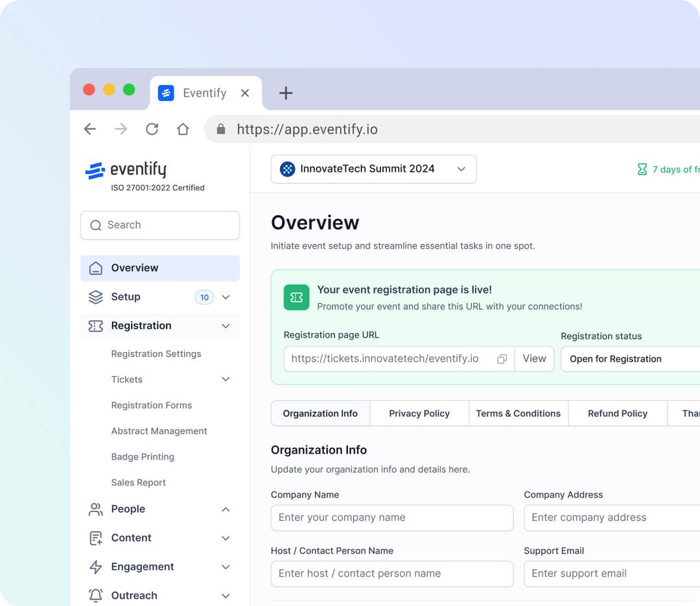Image resolution: width=700 pixels, height=606 pixels.
Task: Open Outreach using the megaphone icon
Action: [x=95, y=595]
